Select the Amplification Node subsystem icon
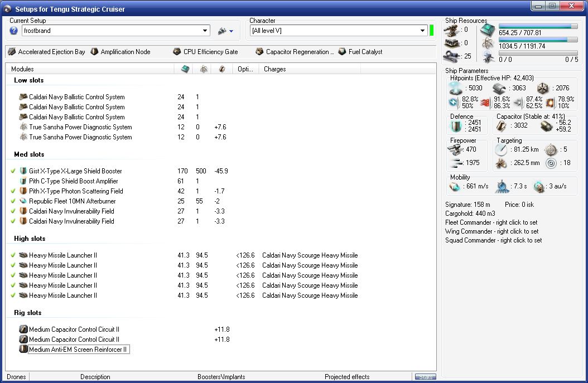The height and width of the screenshot is (383, 588). click(x=94, y=52)
